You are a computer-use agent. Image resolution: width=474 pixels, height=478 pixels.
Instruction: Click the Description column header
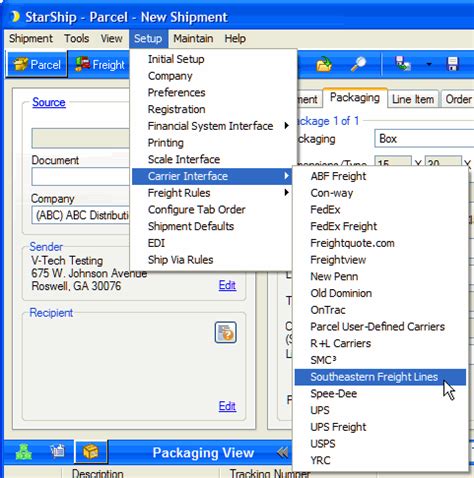point(97,473)
